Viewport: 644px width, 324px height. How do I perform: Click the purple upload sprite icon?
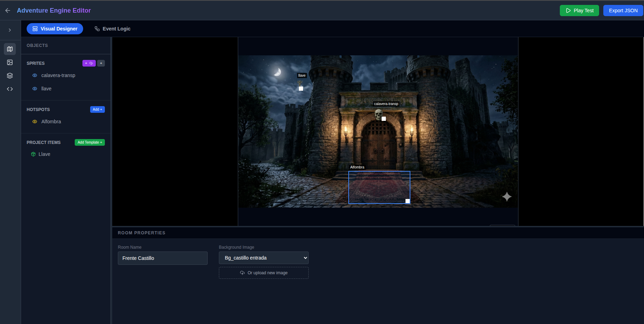(x=89, y=63)
